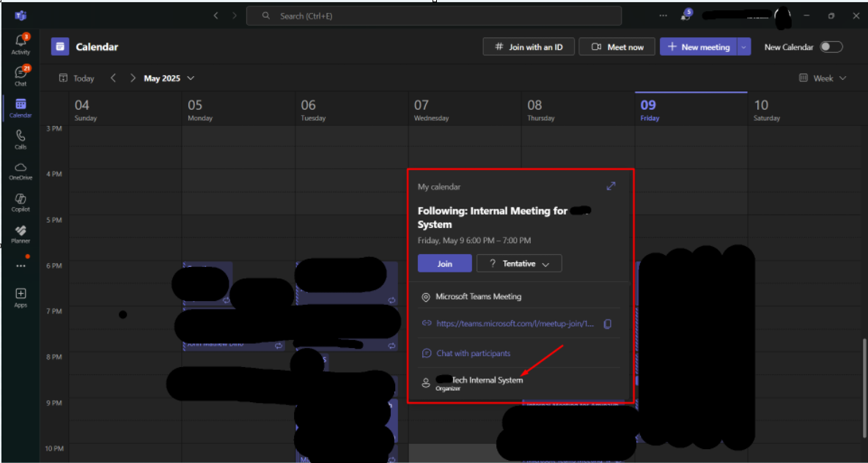Screen dimensions: 868x463
Task: Select the 07 Wednesday column header
Action: [465, 110]
